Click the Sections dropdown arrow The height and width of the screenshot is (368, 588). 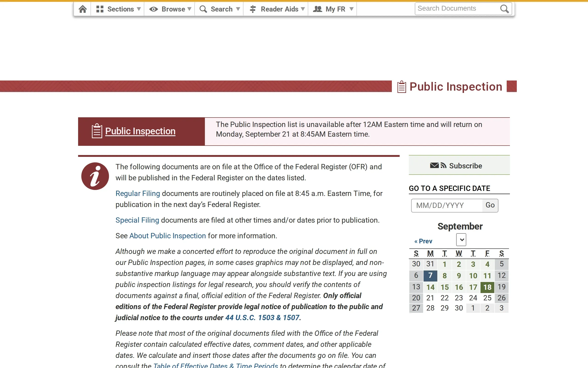coord(139,9)
